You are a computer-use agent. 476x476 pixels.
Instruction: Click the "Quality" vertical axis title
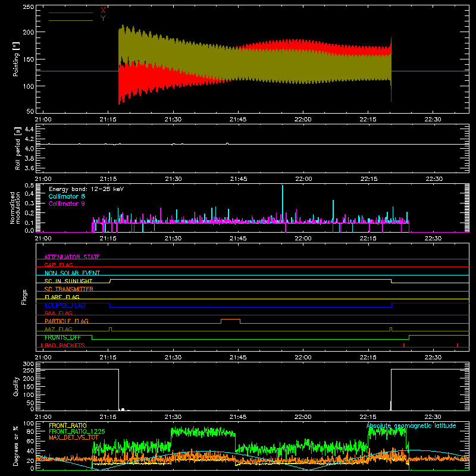click(16, 386)
